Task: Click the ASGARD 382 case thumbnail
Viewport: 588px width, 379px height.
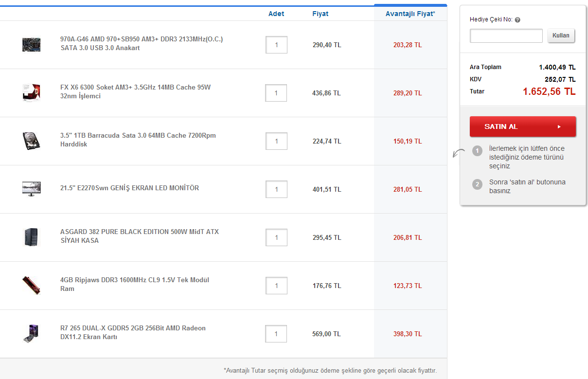Action: coord(31,237)
